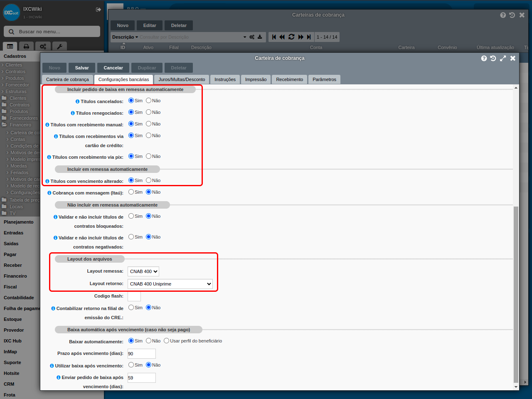Screen dimensions: 532x399
Task: Switch to Instruções tab
Action: coord(225,79)
